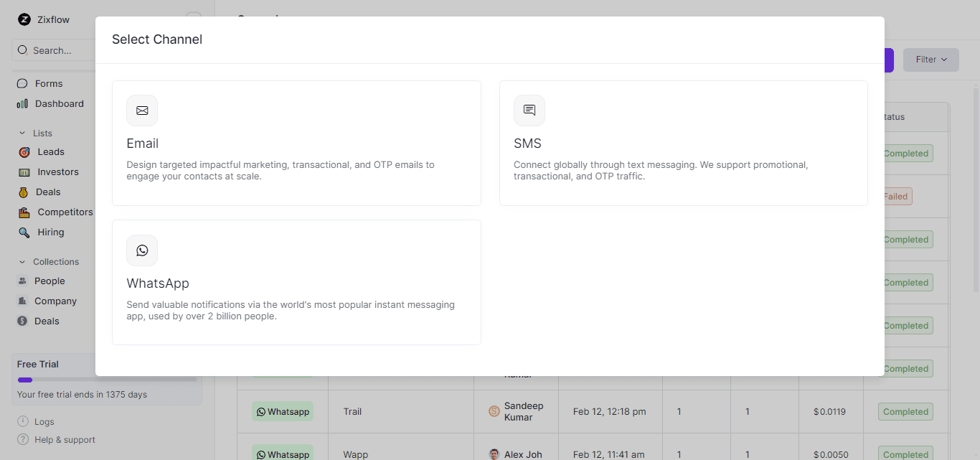Viewport: 980px width, 460px height.
Task: Click the Investors list icon
Action: coord(24,172)
